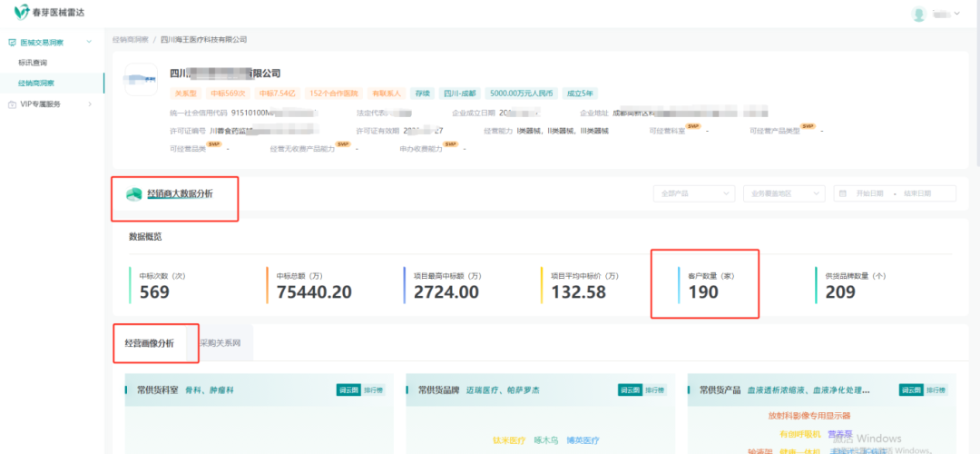The width and height of the screenshot is (980, 454).
Task: Click the 关系型 tag
Action: pos(186,94)
